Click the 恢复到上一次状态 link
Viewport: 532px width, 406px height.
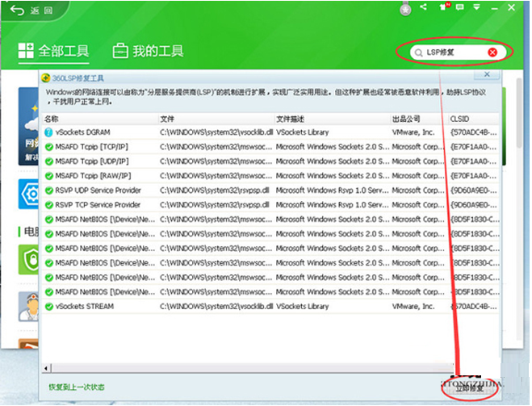pyautogui.click(x=77, y=387)
